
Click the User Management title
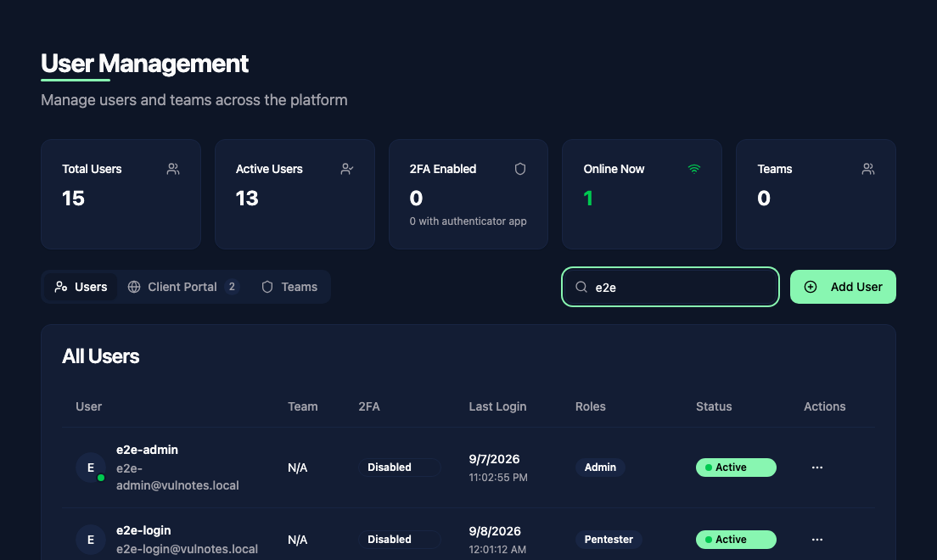click(144, 64)
